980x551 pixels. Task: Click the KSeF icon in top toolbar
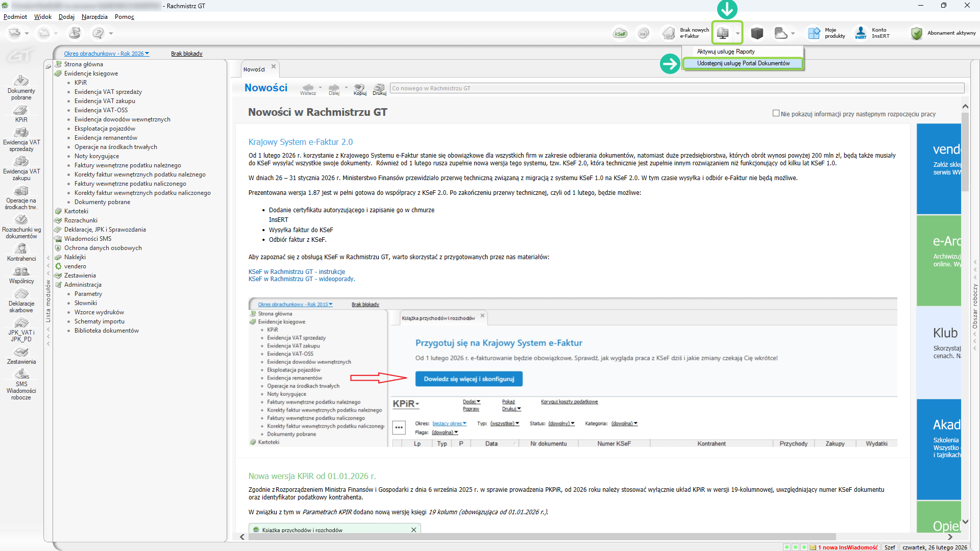coord(620,34)
